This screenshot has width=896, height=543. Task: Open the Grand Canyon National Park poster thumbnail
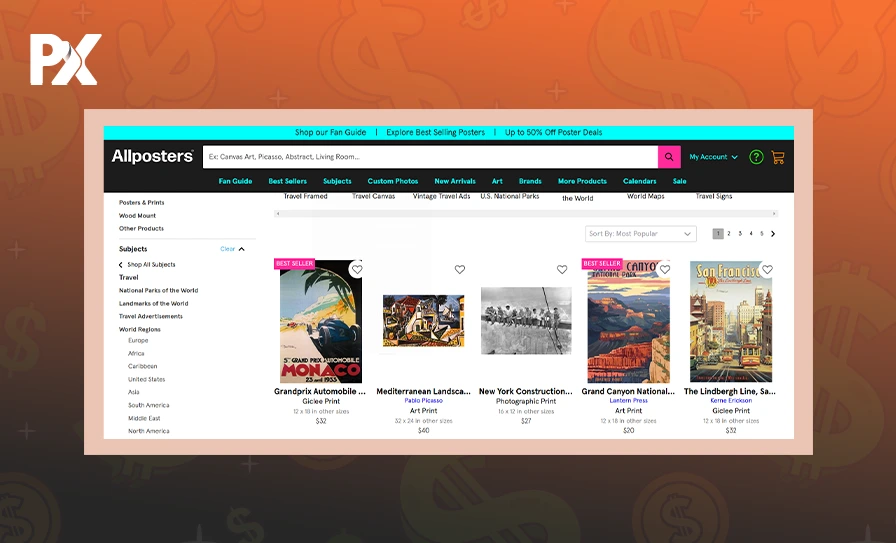pos(628,322)
